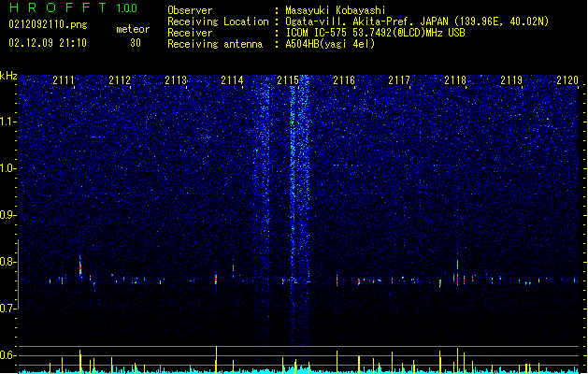Click the 2116 time marker
The width and height of the screenshot is (588, 374).
click(x=344, y=79)
